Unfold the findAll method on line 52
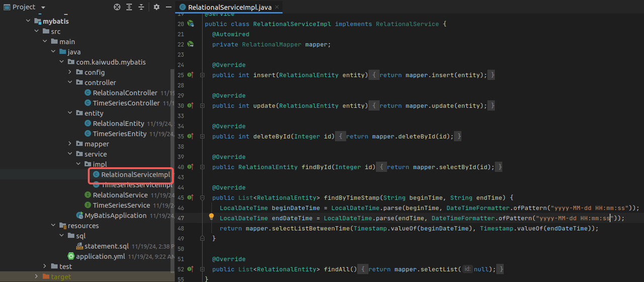The height and width of the screenshot is (282, 644). pos(202,269)
